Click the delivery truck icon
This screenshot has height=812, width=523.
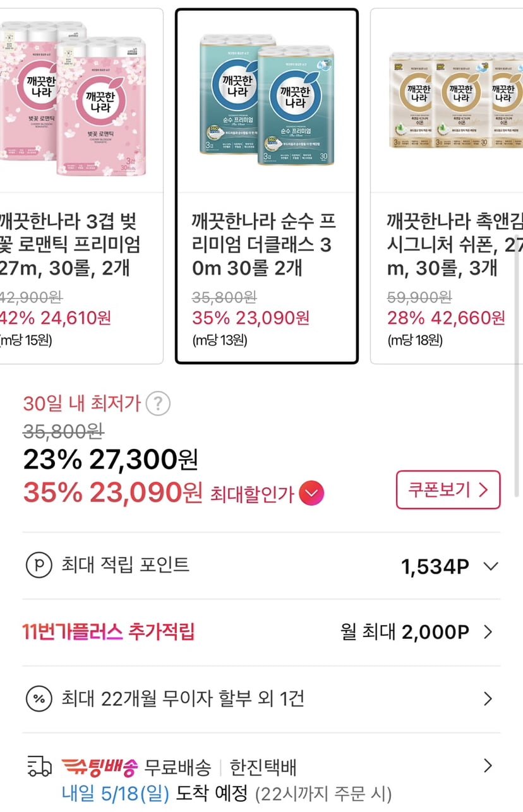[40, 767]
